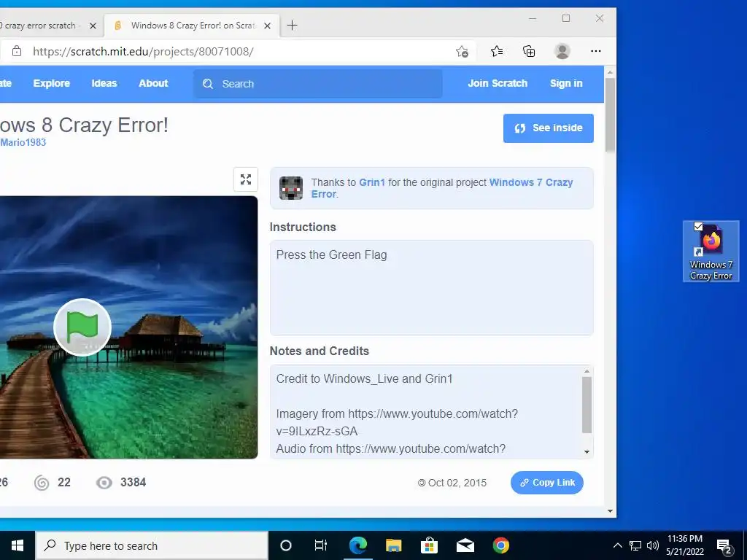Image resolution: width=747 pixels, height=560 pixels.
Task: Open Microsoft Store from the taskbar
Action: (429, 545)
